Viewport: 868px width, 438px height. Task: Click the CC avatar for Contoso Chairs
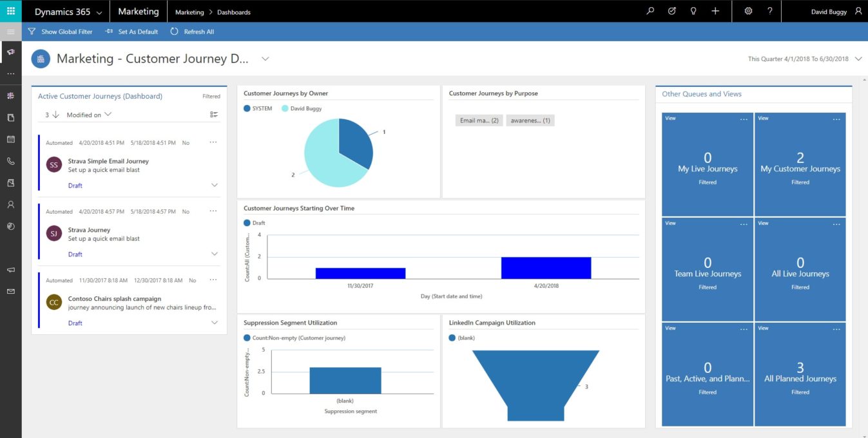[54, 303]
